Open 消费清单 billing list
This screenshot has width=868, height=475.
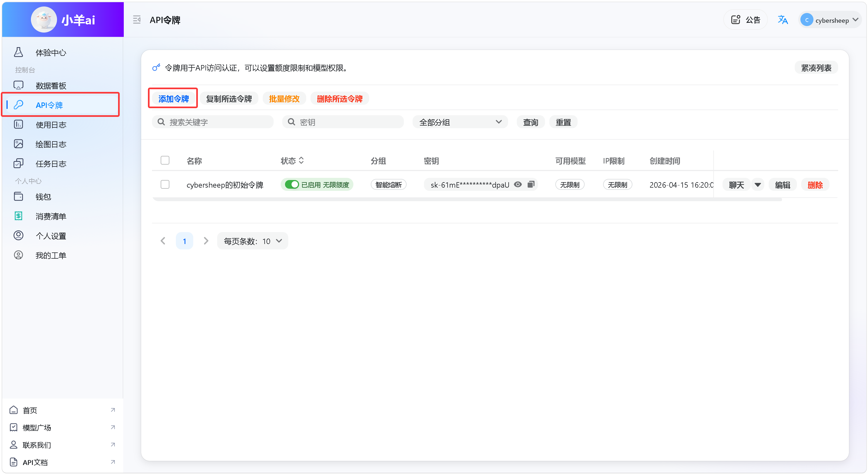pyautogui.click(x=50, y=216)
